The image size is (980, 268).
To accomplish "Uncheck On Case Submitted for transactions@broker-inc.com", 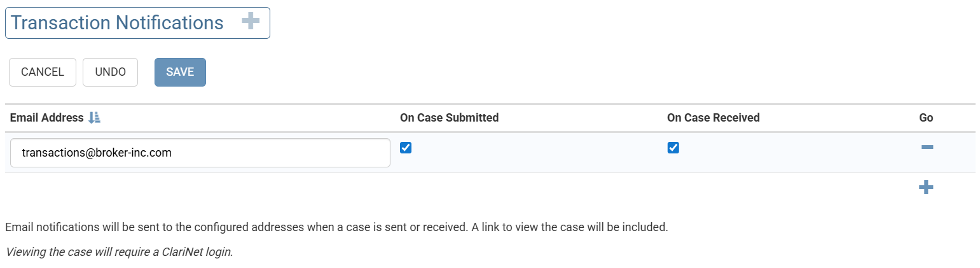I will click(x=406, y=148).
